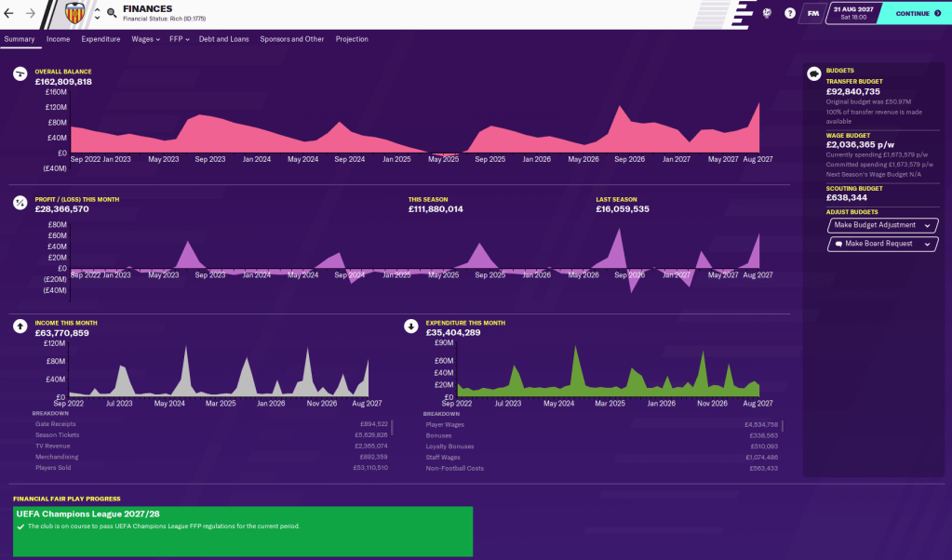Expand the FFP tab dropdown
952x560 pixels.
click(x=179, y=39)
